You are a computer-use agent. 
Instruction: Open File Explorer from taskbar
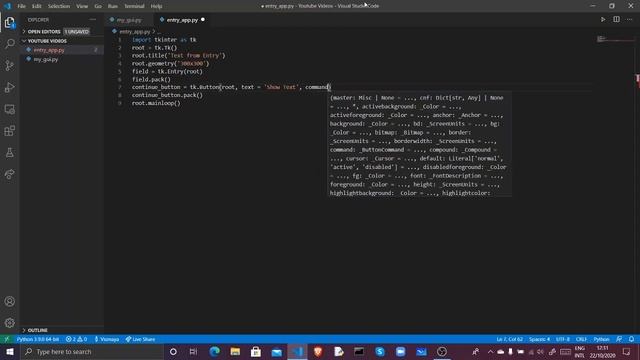coord(235,351)
